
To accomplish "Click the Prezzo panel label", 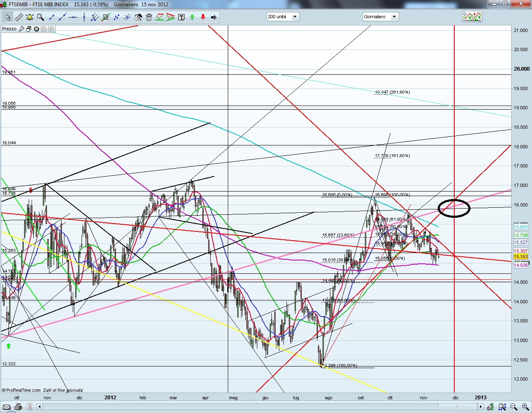I will click(x=10, y=29).
